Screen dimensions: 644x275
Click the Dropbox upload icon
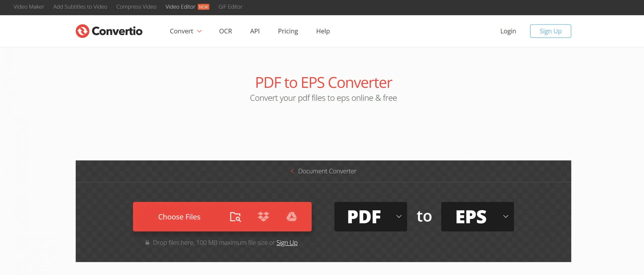[263, 216]
